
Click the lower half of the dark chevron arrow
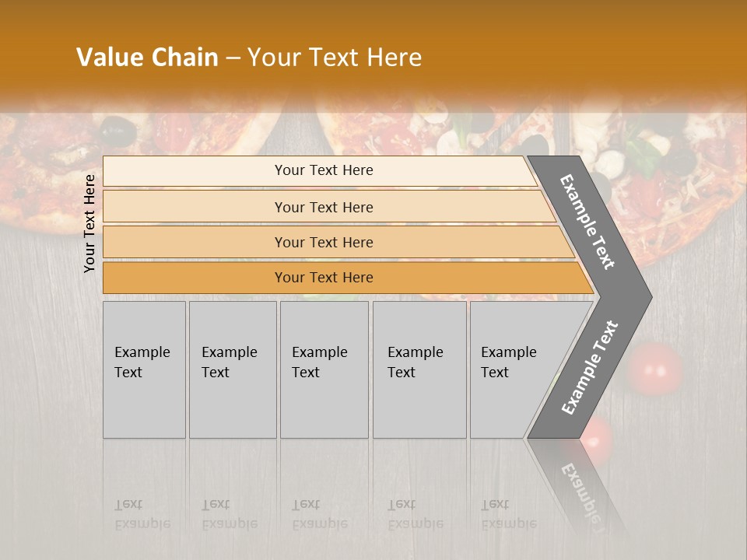click(590, 368)
